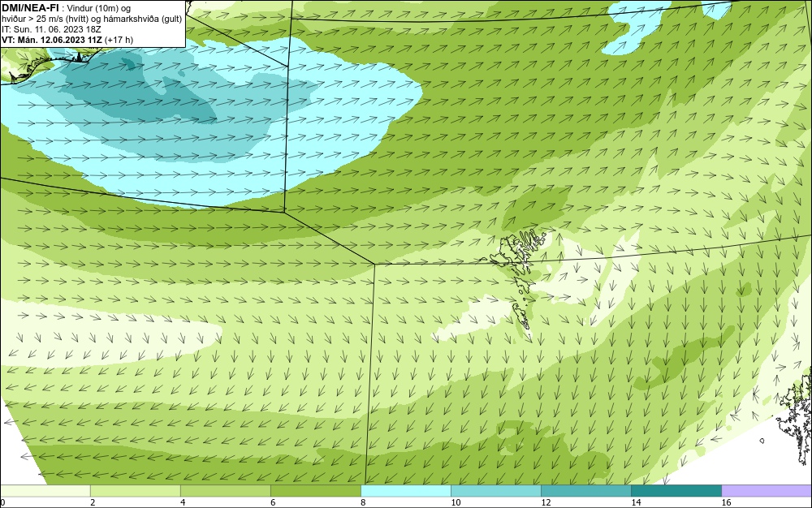Click the legend value "8"

[363, 502]
